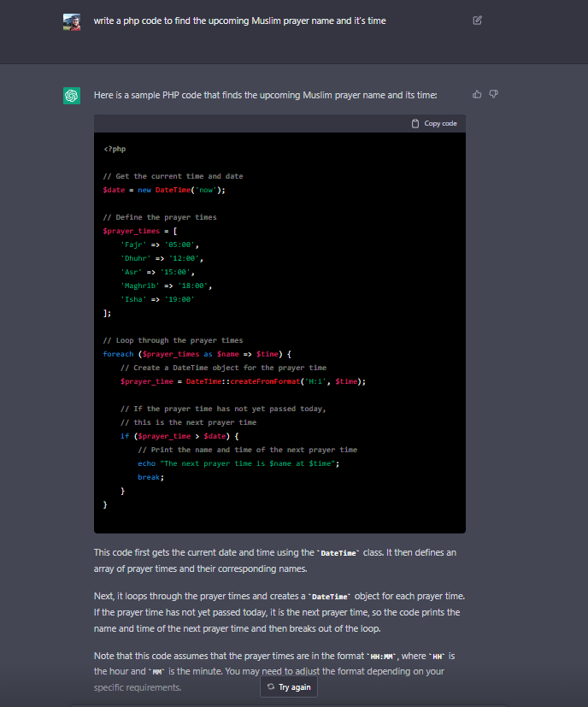588x707 pixels.
Task: Click the ChatGPT logo avatar
Action: tap(72, 96)
